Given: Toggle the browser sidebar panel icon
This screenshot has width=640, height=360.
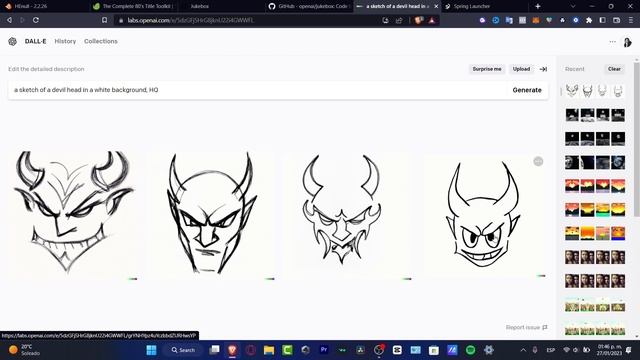Looking at the screenshot, I should 602,20.
